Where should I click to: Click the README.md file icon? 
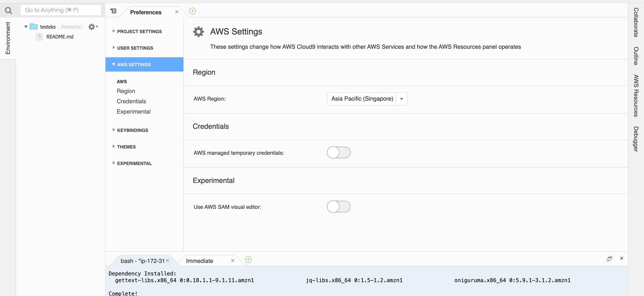click(x=39, y=37)
